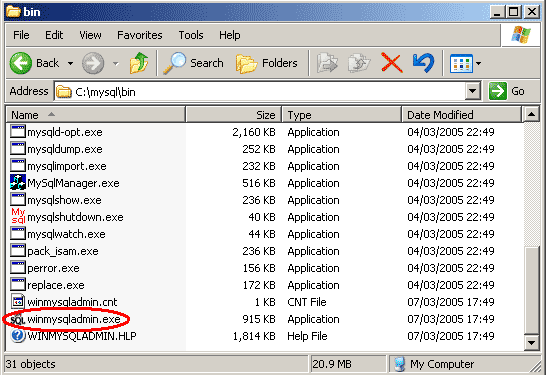The width and height of the screenshot is (546, 375).
Task: Sort by Type column header
Action: pos(341,115)
